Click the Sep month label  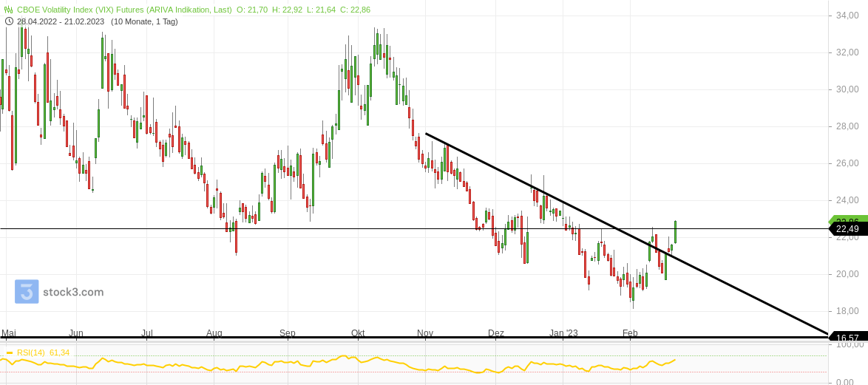pyautogui.click(x=288, y=333)
